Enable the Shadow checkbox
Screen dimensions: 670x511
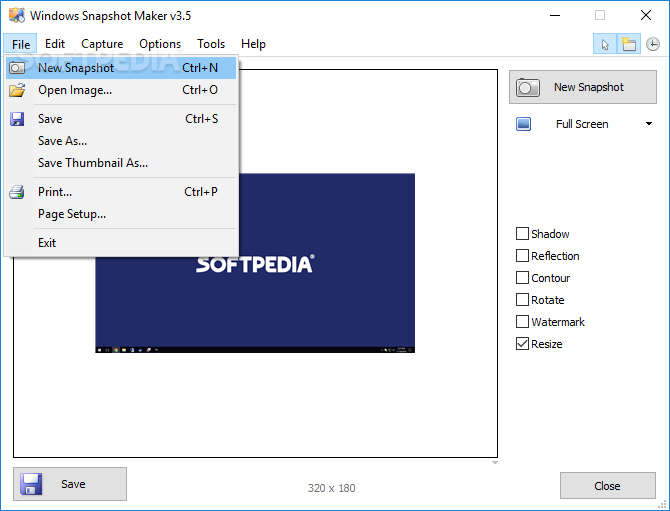[522, 234]
